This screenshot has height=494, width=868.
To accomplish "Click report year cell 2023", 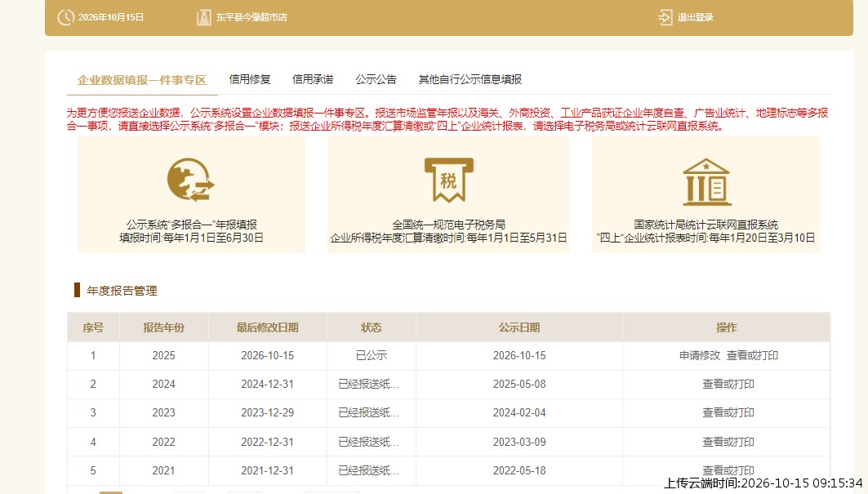I will click(164, 413).
